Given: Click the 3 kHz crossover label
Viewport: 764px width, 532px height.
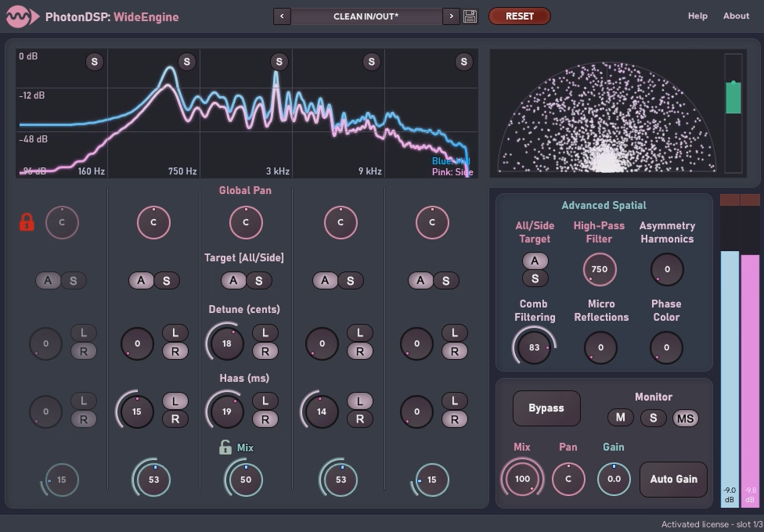Looking at the screenshot, I should 278,171.
